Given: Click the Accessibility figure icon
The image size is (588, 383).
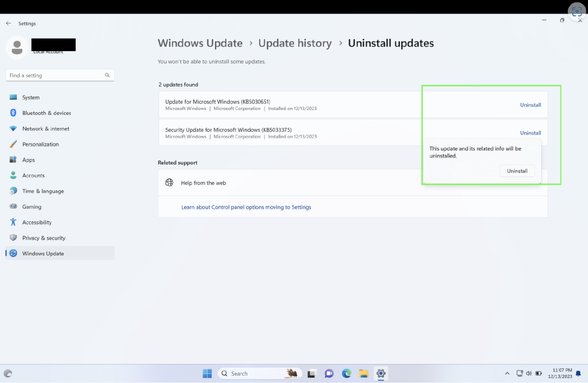Looking at the screenshot, I should pyautogui.click(x=13, y=222).
